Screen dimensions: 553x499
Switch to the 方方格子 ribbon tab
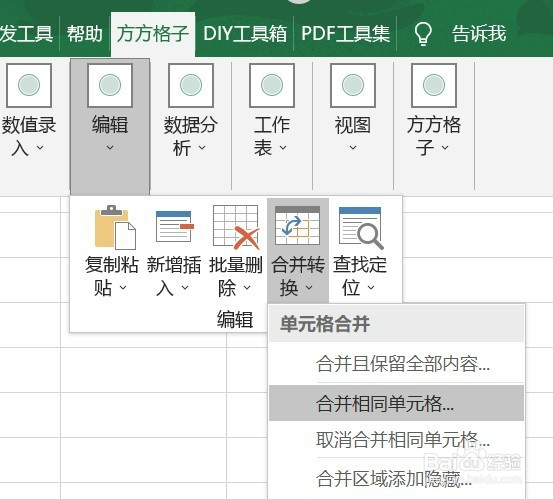tap(153, 34)
